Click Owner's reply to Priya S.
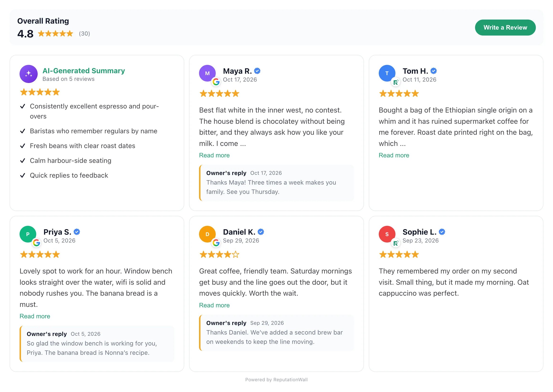This screenshot has height=392, width=553. pos(97,344)
